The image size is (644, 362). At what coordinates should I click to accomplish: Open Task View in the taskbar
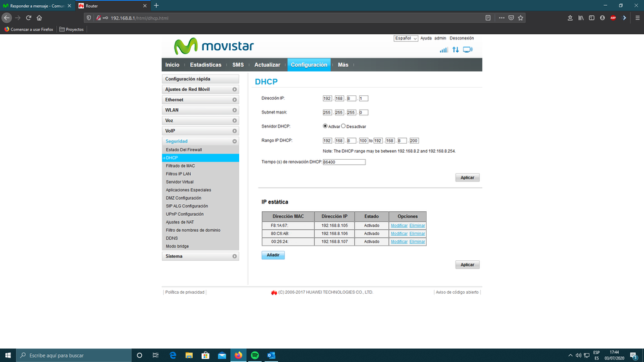[155, 356]
